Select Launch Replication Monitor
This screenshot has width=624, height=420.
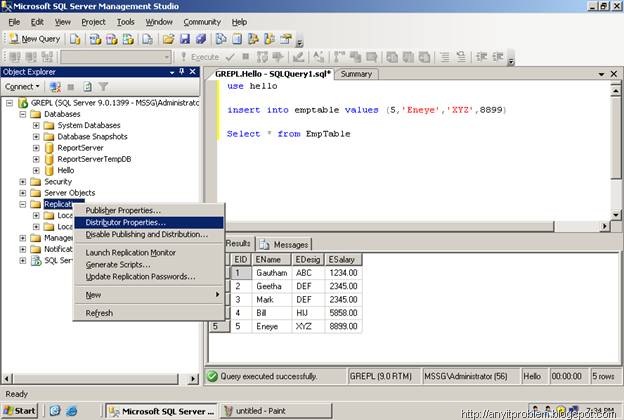[x=149, y=252]
